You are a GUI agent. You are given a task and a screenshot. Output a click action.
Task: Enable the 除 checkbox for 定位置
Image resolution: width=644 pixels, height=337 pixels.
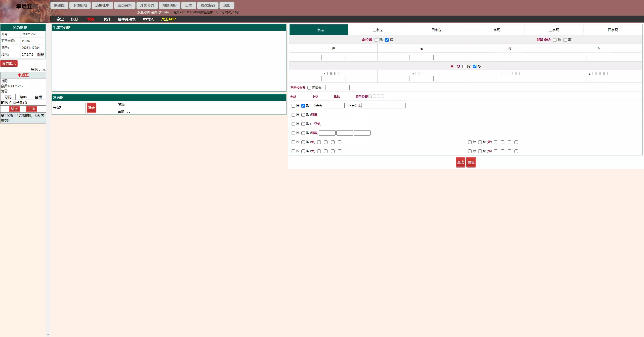click(x=376, y=40)
